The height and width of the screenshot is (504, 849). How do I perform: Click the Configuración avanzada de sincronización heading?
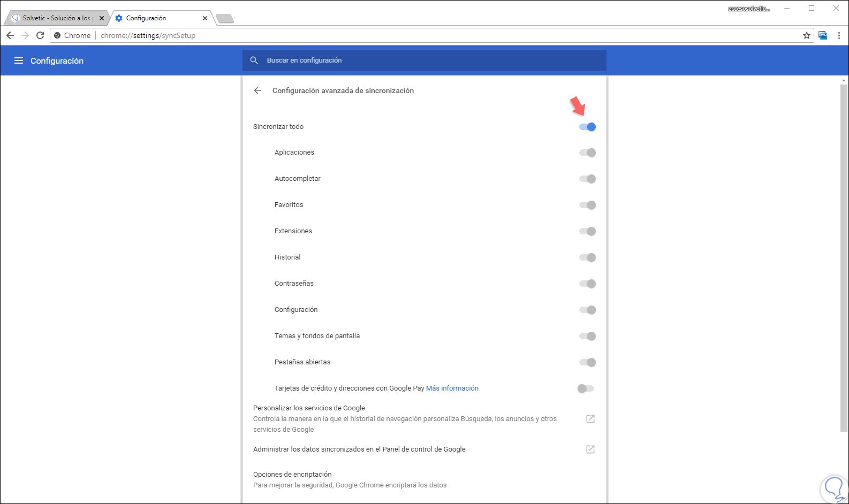pyautogui.click(x=343, y=90)
